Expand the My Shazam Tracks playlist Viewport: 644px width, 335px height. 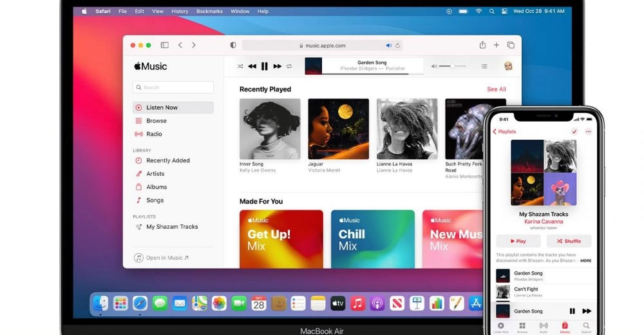(x=172, y=227)
